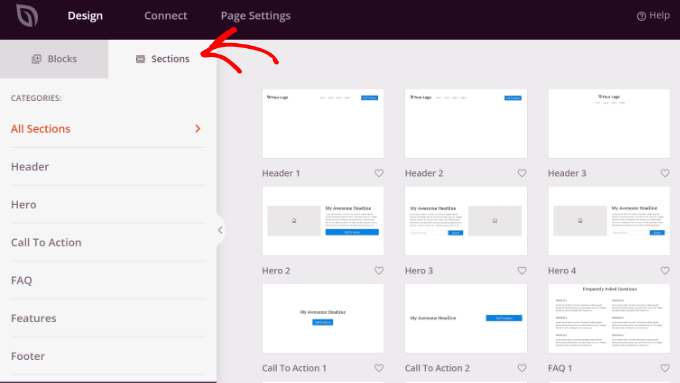Click the Header 1 label
The width and height of the screenshot is (680, 383).
[281, 173]
